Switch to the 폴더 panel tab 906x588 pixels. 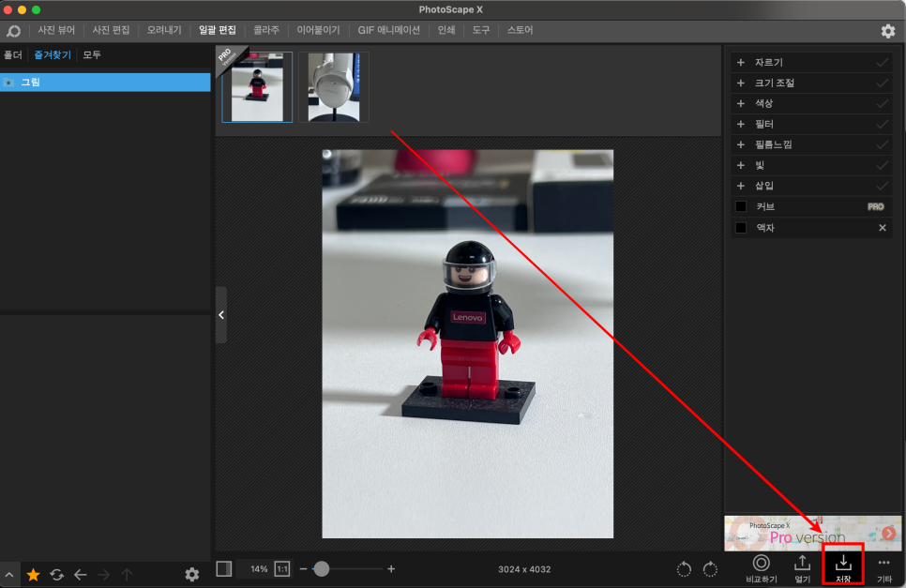point(13,55)
